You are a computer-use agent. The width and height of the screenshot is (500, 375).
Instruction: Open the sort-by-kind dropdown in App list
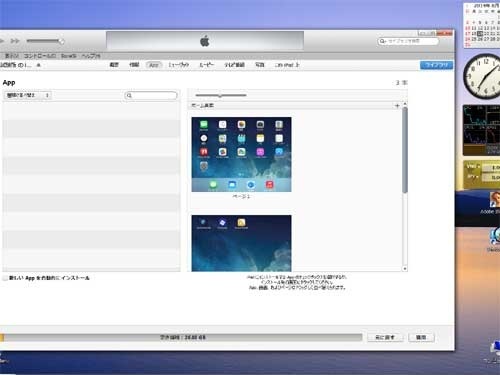click(x=28, y=95)
